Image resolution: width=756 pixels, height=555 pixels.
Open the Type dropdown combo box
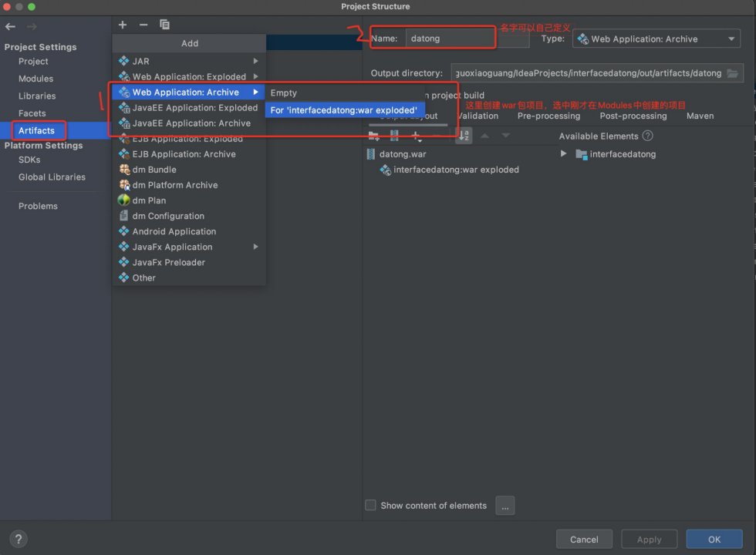tap(656, 39)
